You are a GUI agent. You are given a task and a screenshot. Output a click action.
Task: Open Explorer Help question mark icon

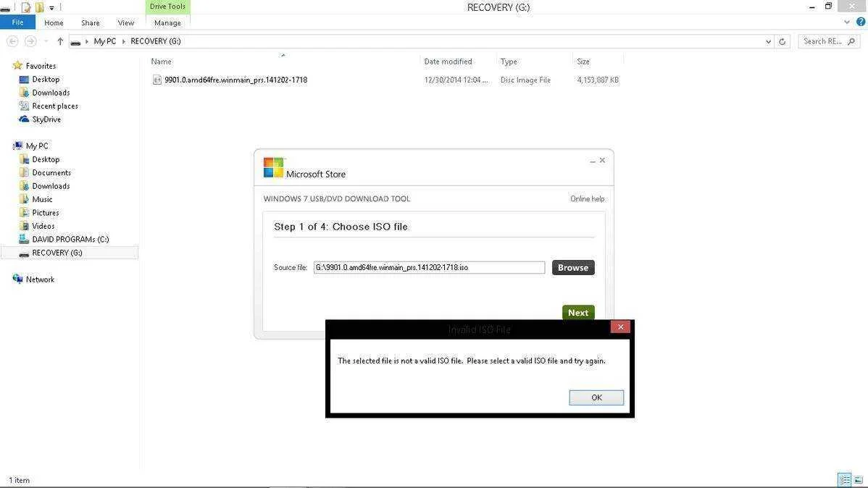[861, 22]
